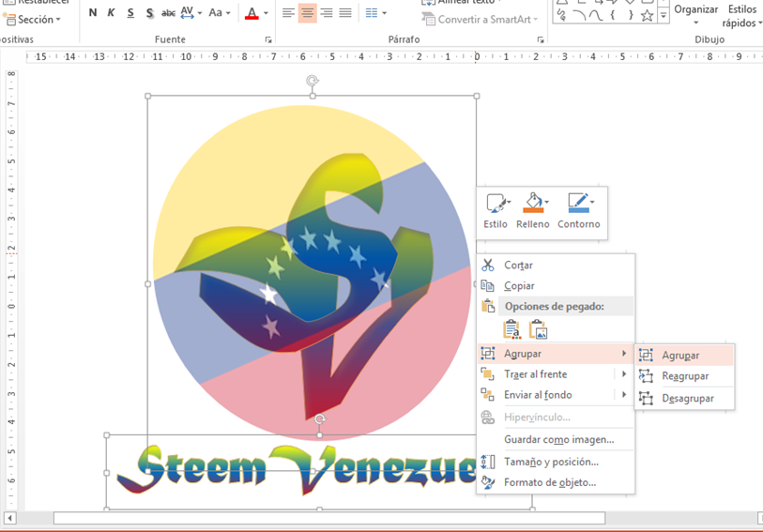Viewport: 763px width, 532px height.
Task: Align text left
Action: pyautogui.click(x=288, y=13)
